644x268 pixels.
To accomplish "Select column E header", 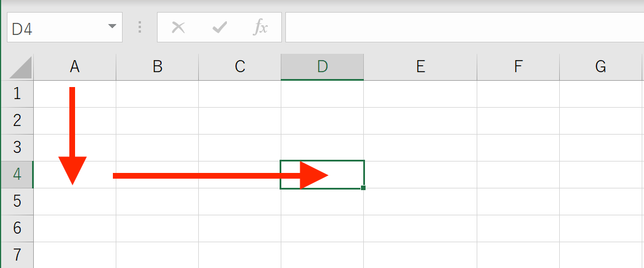I will click(420, 67).
